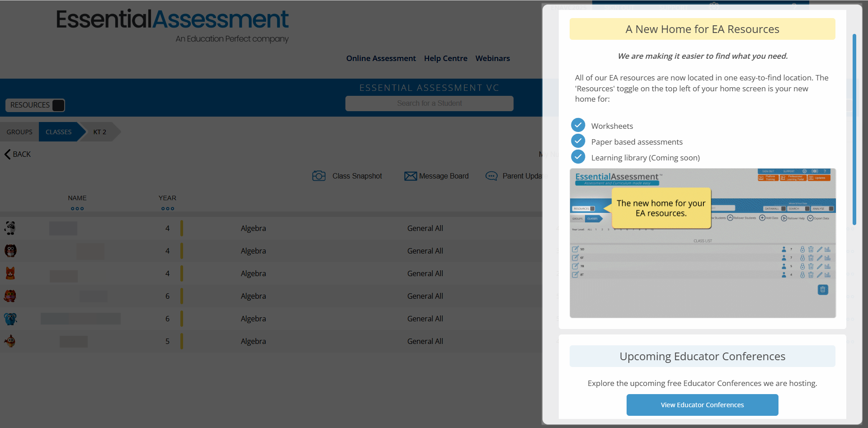Go BACK using the back arrow
Viewport: 868px width, 428px height.
18,154
